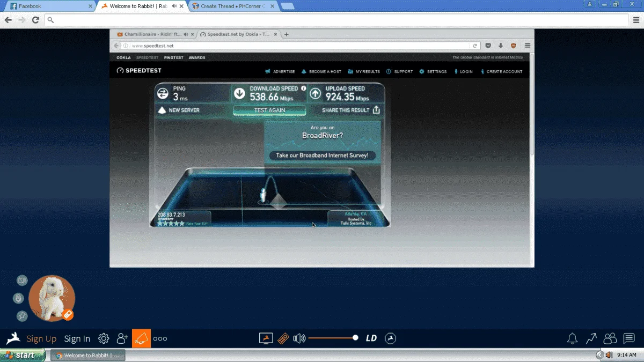This screenshot has width=644, height=362.
Task: Mute the Rabbit volume speaker
Action: [x=299, y=338]
